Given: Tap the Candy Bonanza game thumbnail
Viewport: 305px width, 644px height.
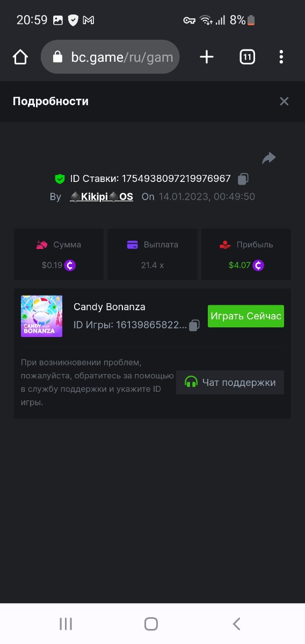Looking at the screenshot, I should point(41,316).
